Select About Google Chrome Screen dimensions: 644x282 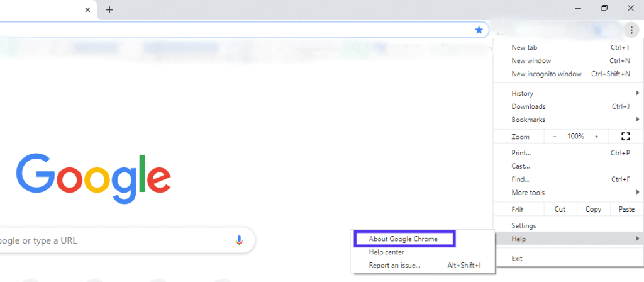point(404,239)
